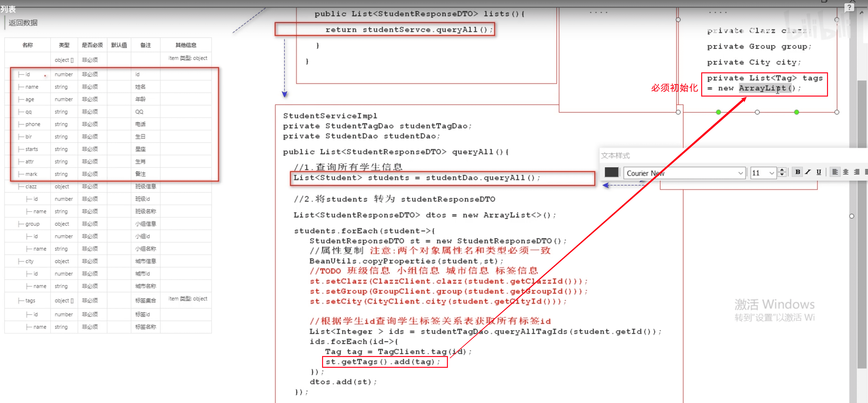Select the 'return studentServce.queryAll();' text
The image size is (868, 403).
pyautogui.click(x=409, y=30)
